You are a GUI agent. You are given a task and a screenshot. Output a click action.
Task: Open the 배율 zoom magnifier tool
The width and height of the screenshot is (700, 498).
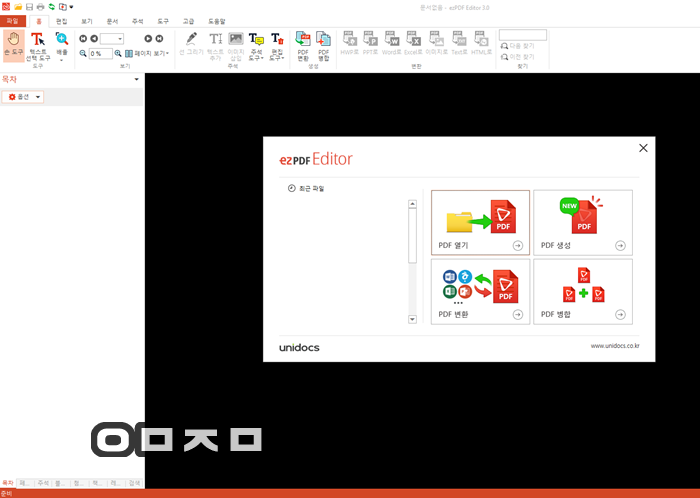(x=62, y=46)
